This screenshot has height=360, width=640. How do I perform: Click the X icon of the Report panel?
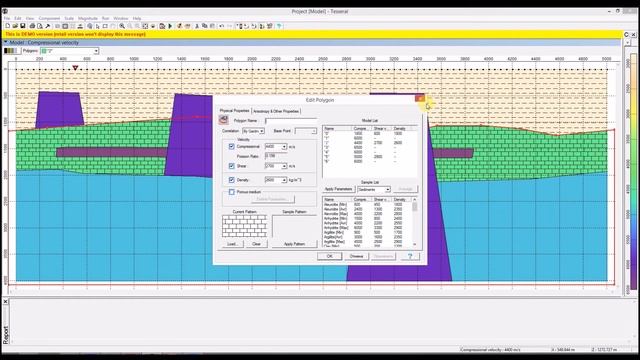(x=5, y=302)
